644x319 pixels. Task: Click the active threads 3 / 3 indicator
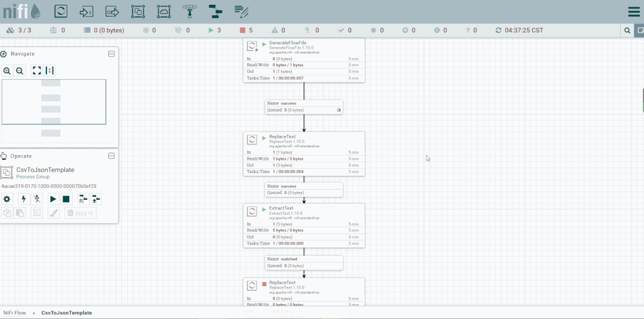pos(19,30)
